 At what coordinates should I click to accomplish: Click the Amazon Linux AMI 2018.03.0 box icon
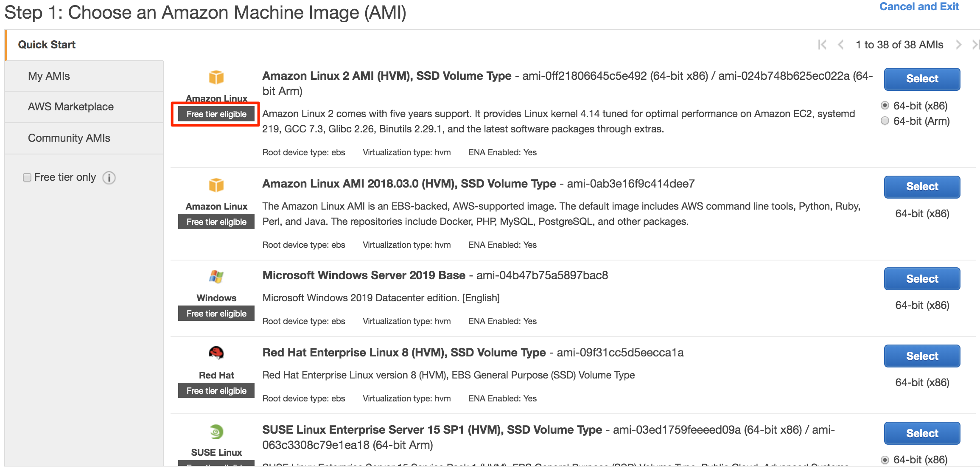(x=216, y=185)
